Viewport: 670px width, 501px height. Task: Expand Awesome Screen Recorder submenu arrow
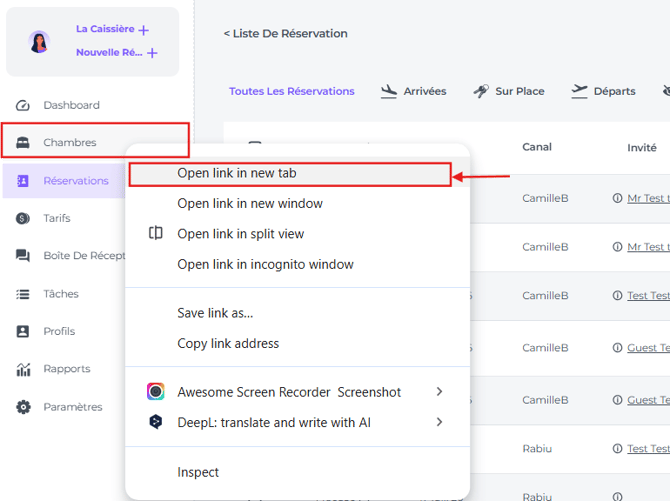pyautogui.click(x=439, y=392)
